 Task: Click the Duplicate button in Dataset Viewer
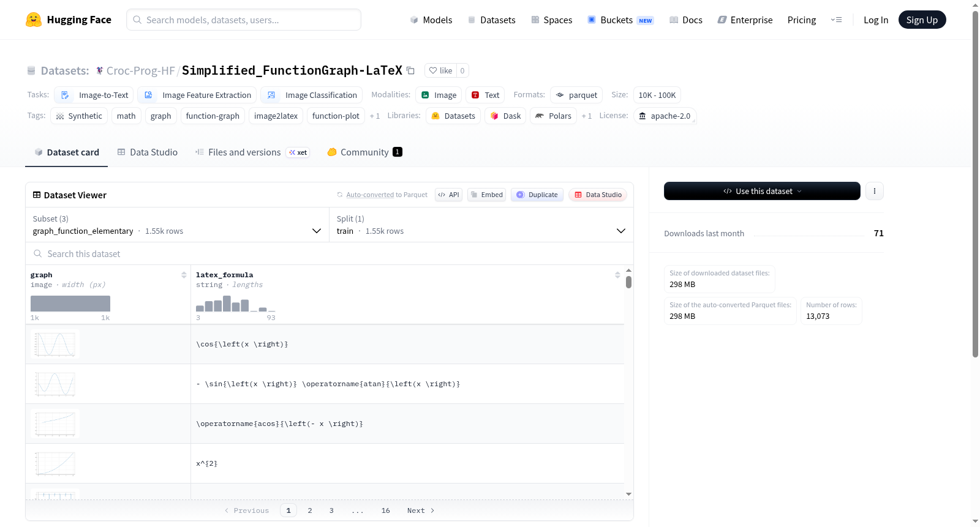(x=537, y=195)
